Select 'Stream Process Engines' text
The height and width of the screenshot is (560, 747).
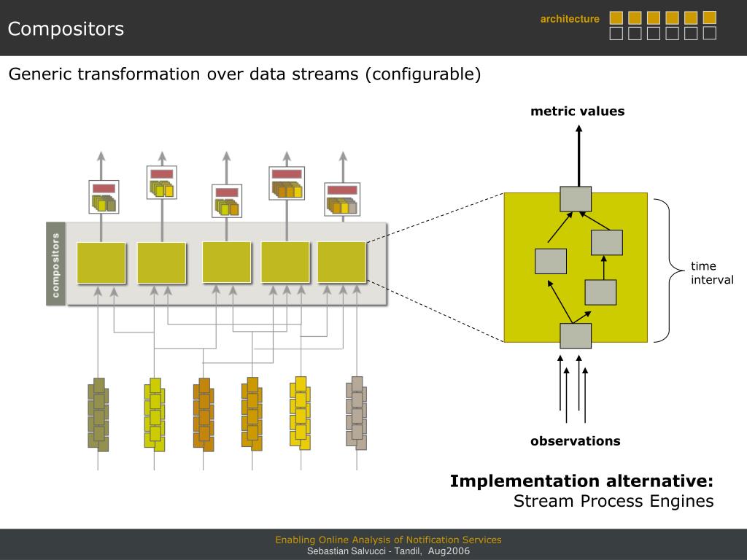click(614, 502)
